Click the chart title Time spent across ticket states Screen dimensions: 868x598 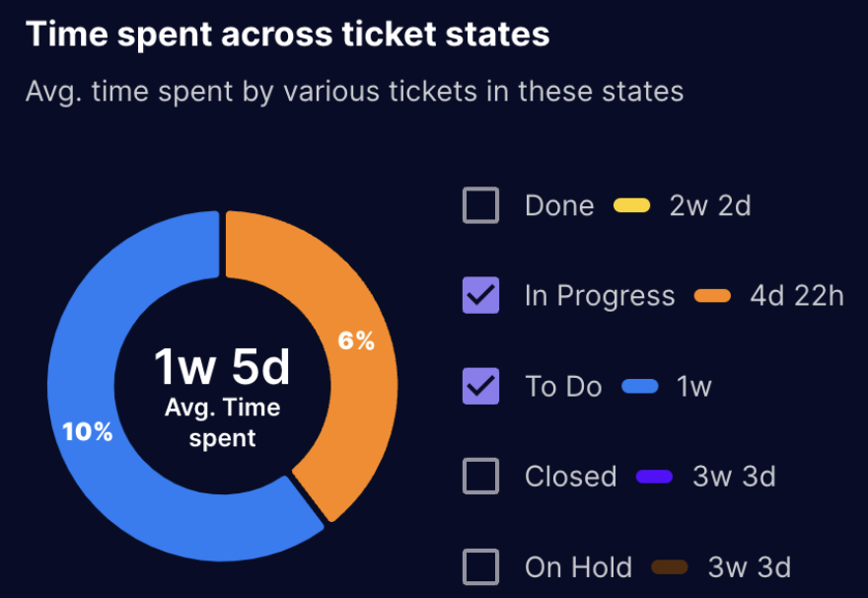[288, 34]
